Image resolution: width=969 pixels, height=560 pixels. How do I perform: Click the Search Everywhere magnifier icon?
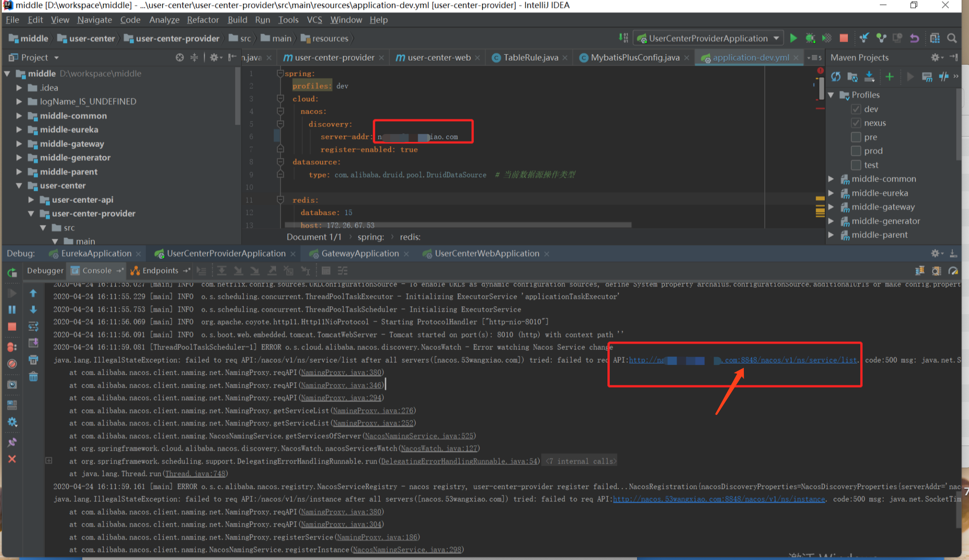tap(952, 38)
